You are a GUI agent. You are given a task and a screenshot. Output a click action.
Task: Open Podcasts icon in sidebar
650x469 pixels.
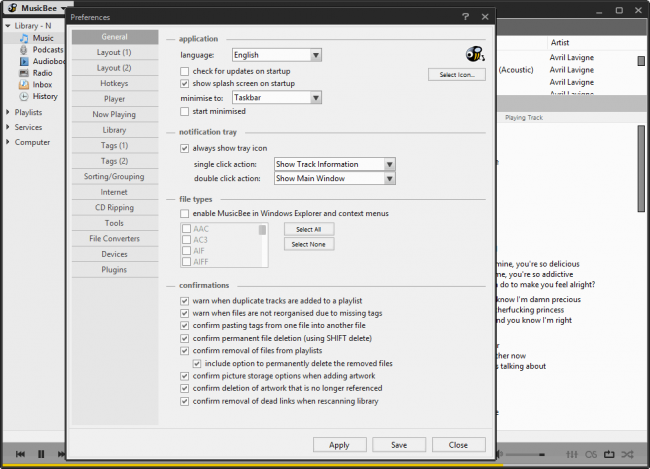tap(24, 50)
